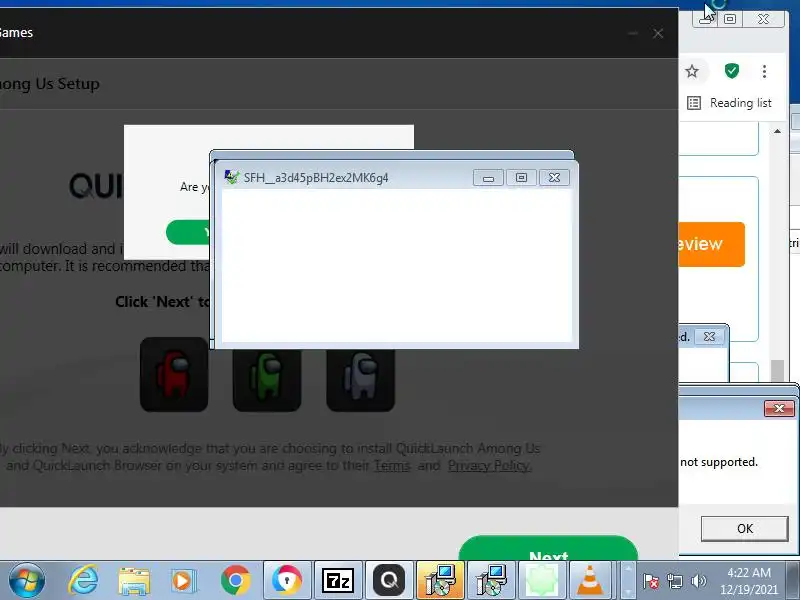This screenshot has width=800, height=600.
Task: Select the white Among Us character thumbnail
Action: tap(361, 380)
